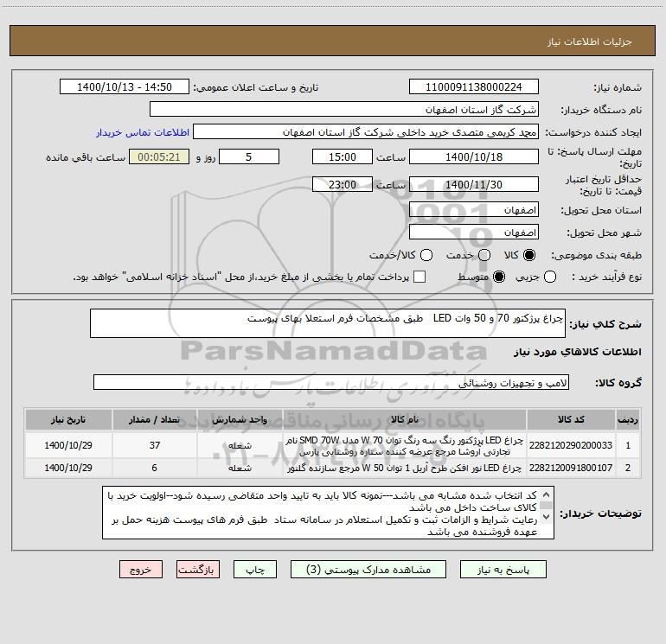Click the unit cell شعله in row 2
The width and height of the screenshot is (666, 644).
(x=240, y=468)
